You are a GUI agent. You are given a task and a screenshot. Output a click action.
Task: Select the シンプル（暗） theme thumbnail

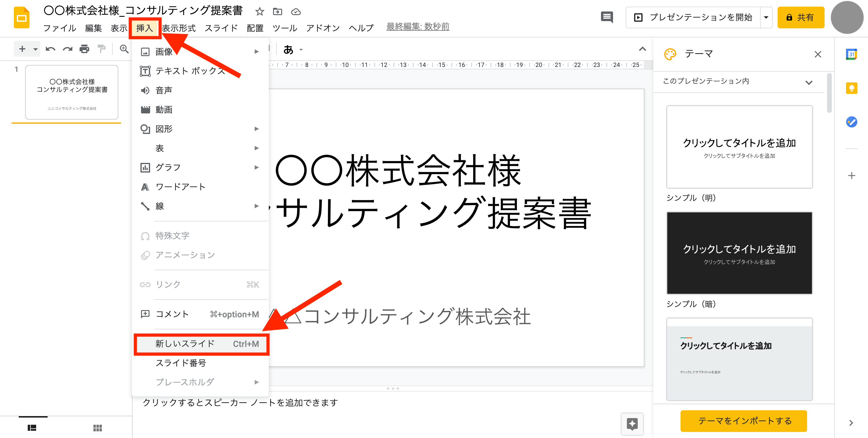(739, 253)
